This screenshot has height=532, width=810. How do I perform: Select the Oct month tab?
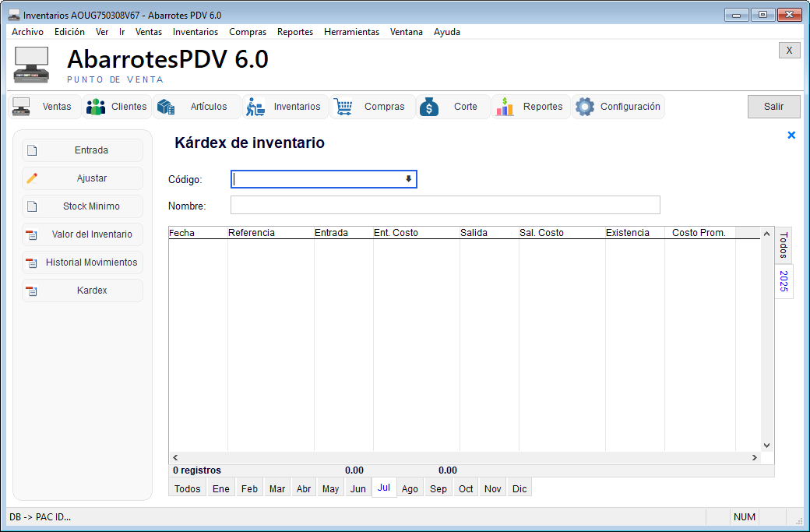[x=466, y=488]
